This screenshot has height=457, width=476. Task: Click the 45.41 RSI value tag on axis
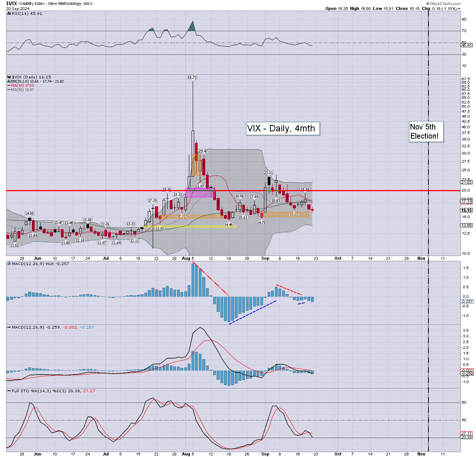(466, 45)
